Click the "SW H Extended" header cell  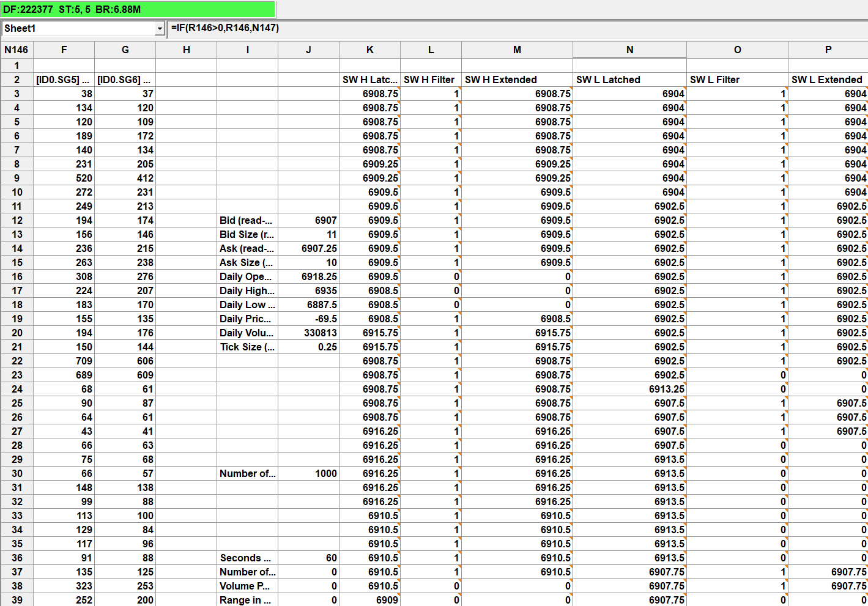(x=517, y=79)
